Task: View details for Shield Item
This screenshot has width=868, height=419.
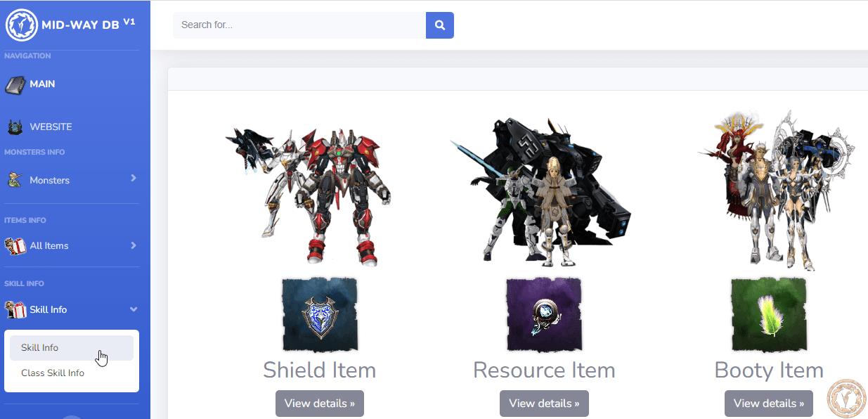Action: pos(320,404)
